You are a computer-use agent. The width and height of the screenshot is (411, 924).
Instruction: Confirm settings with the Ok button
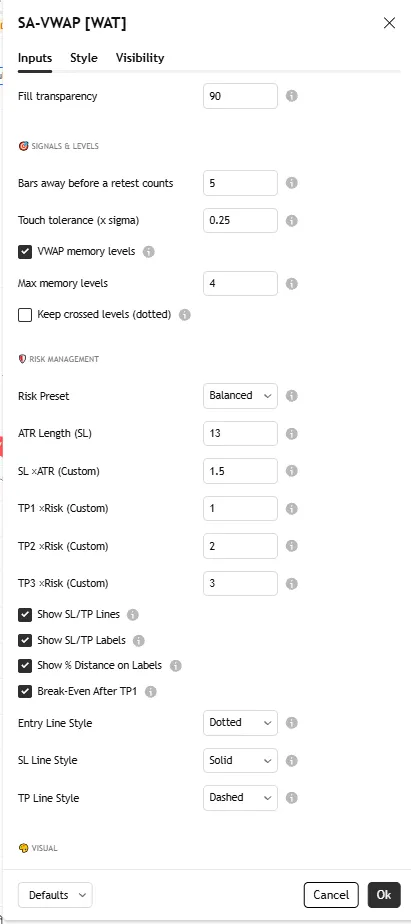(x=384, y=895)
